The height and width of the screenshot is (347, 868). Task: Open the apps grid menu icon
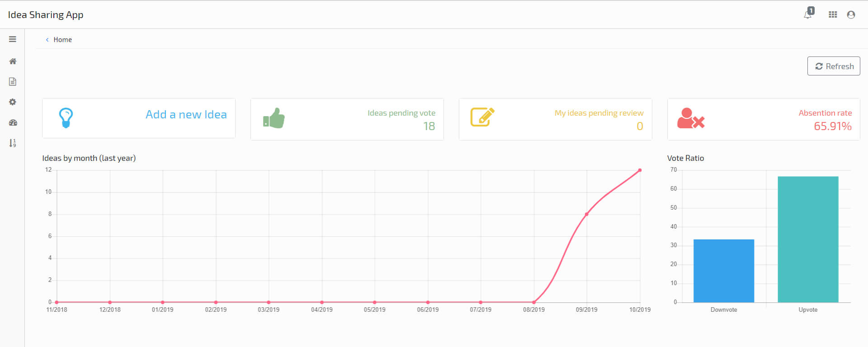pos(833,14)
